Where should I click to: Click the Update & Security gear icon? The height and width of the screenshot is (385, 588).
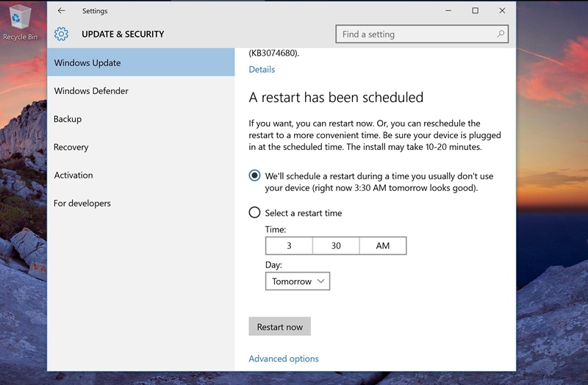(62, 34)
